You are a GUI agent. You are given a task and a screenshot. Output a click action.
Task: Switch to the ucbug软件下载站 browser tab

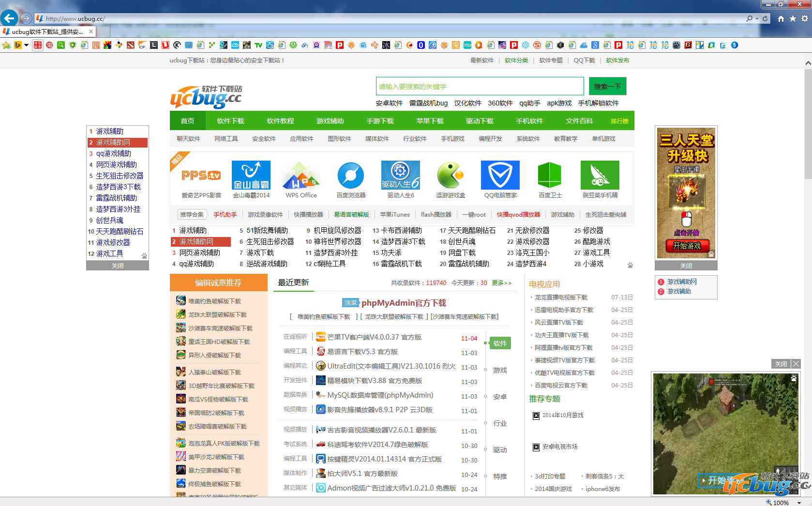tap(47, 31)
